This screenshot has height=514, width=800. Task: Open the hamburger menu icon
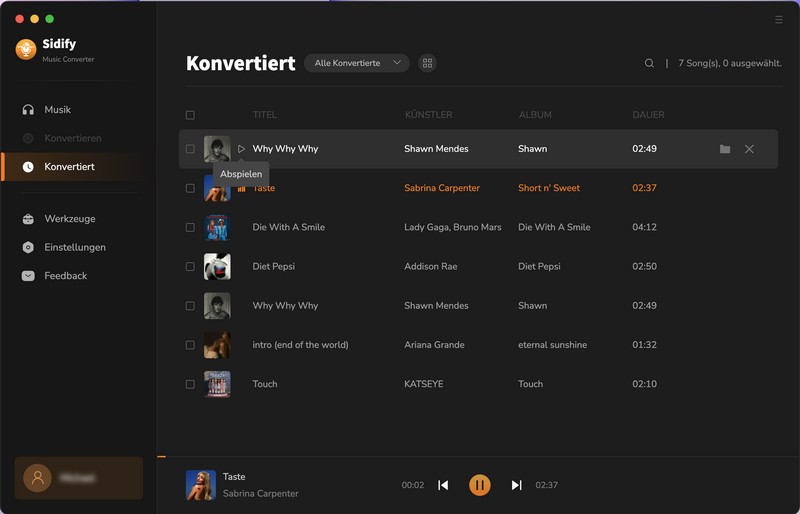click(779, 19)
